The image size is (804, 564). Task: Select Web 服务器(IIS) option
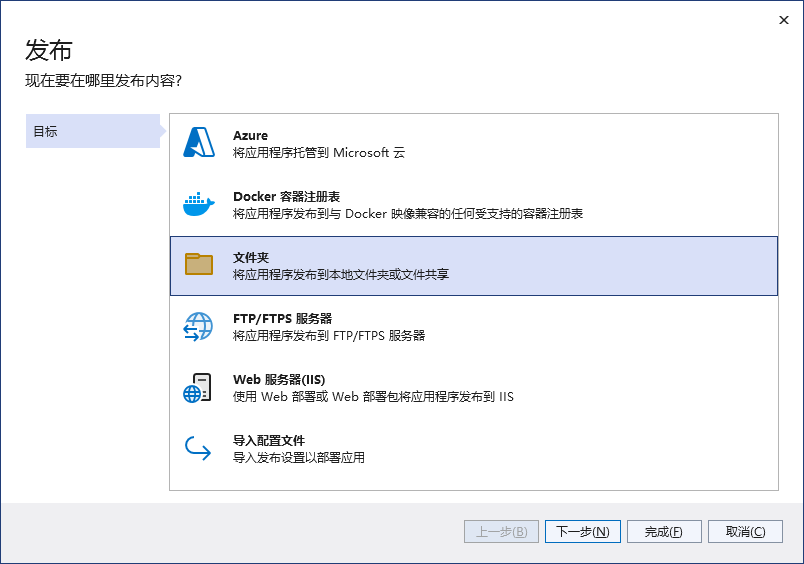coord(474,388)
